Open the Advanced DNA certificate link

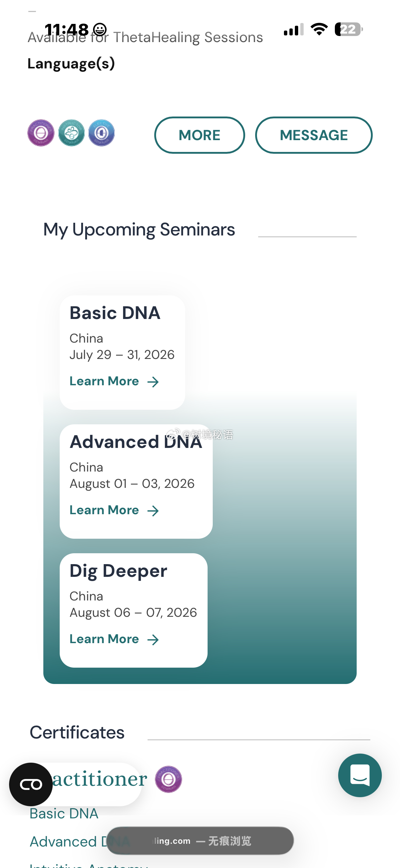tap(80, 842)
